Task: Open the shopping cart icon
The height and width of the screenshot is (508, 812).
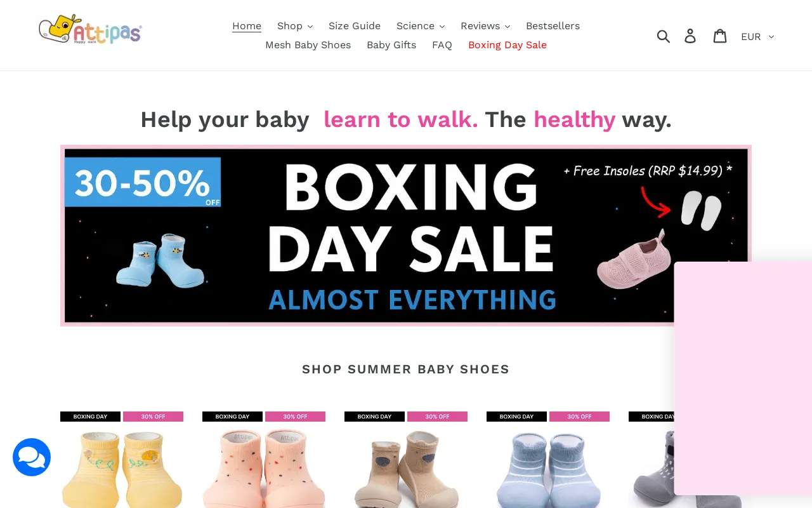Action: click(720, 36)
